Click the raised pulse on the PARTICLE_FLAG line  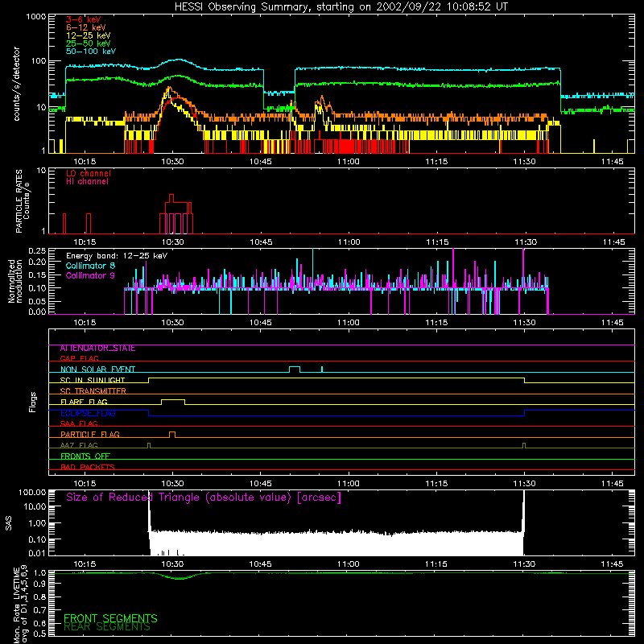[x=172, y=435]
